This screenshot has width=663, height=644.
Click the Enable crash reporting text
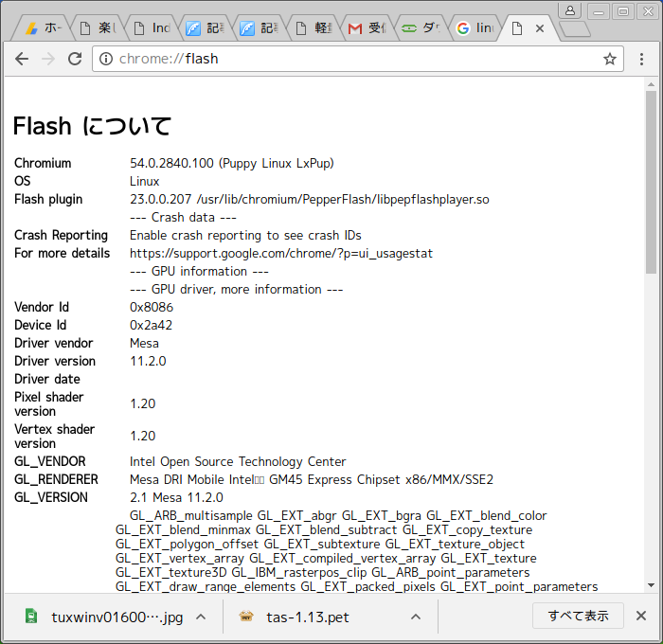click(245, 235)
